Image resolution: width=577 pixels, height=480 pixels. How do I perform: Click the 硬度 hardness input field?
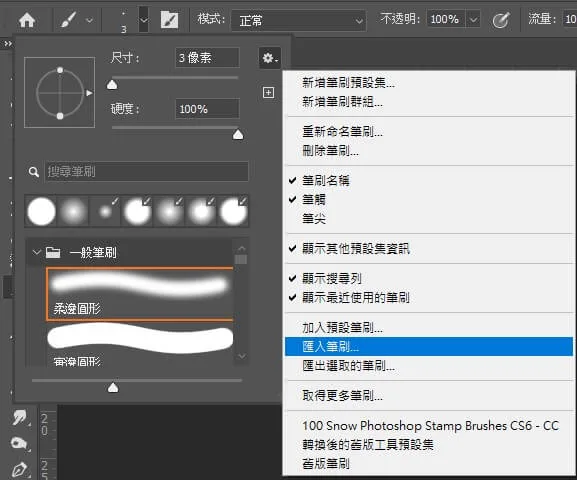tap(207, 109)
